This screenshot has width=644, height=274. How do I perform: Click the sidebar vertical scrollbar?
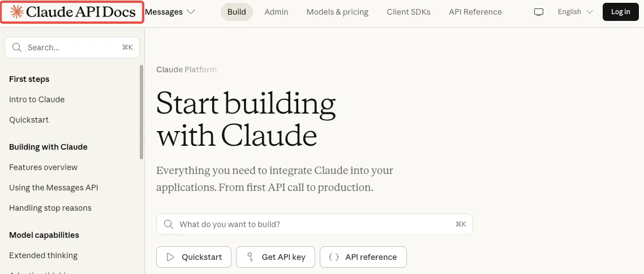[141, 112]
